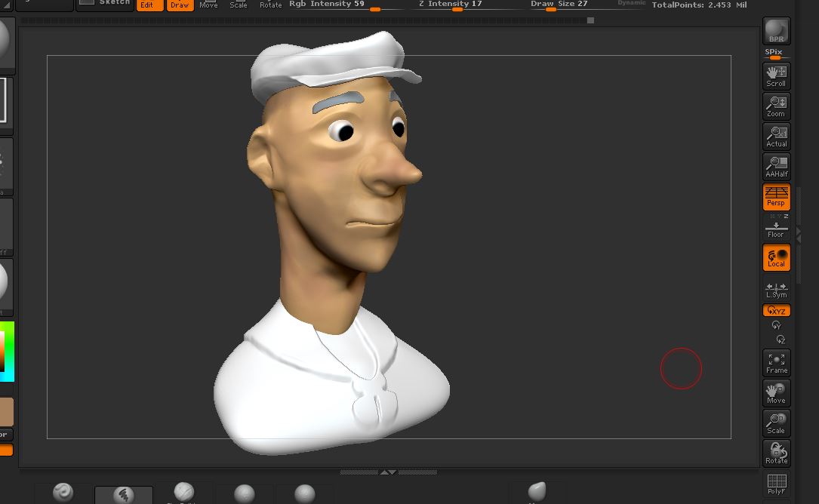Select the highlighted scribble brush icon
The width and height of the screenshot is (819, 504).
pos(124,495)
